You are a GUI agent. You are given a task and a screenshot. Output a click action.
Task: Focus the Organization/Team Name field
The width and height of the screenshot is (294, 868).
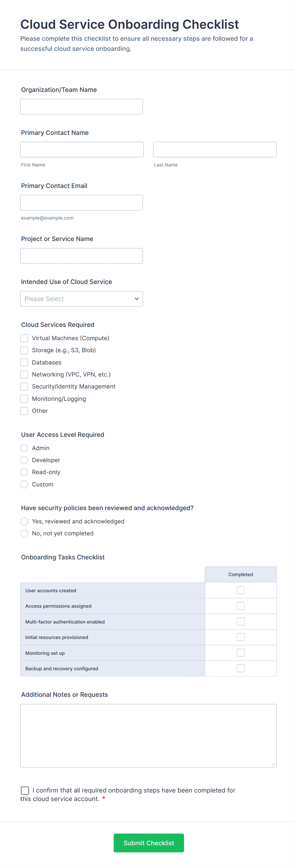81,106
